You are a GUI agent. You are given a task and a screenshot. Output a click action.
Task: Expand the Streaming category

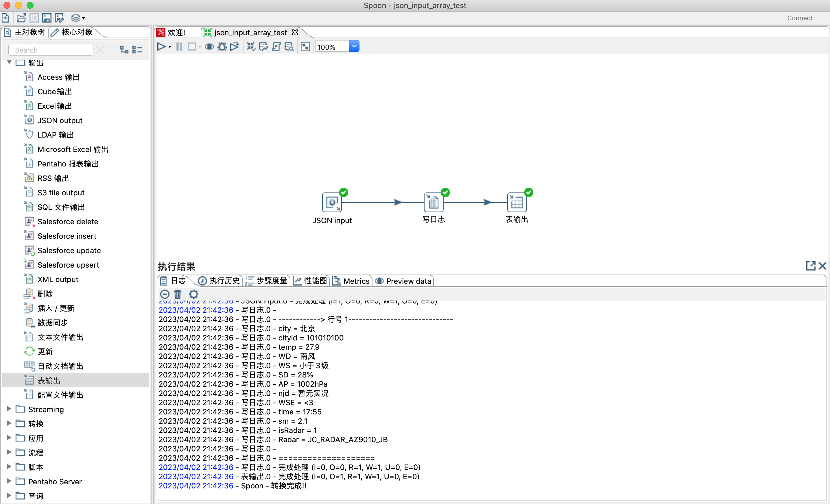[x=8, y=409]
